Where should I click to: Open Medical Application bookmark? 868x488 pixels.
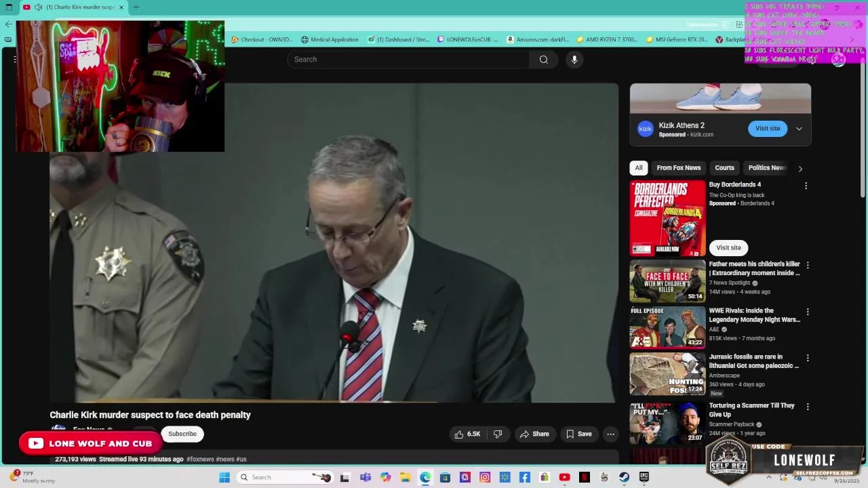(330, 39)
